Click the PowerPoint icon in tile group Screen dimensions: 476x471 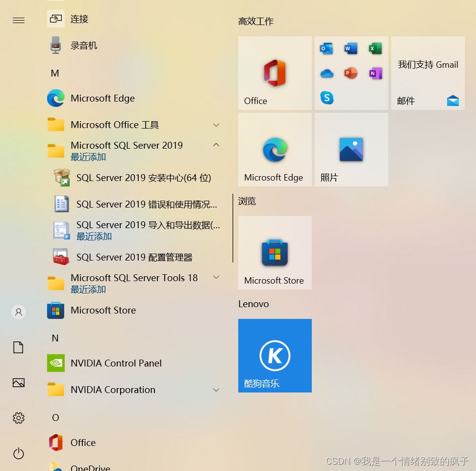[x=351, y=73]
